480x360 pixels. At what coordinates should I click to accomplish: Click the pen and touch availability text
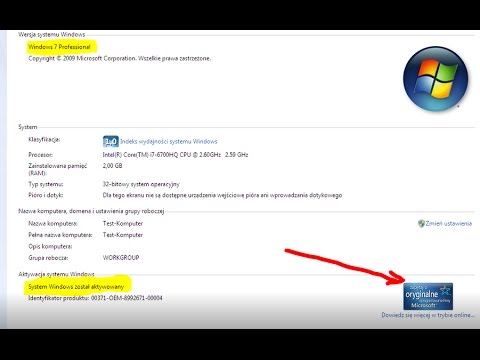pos(222,195)
